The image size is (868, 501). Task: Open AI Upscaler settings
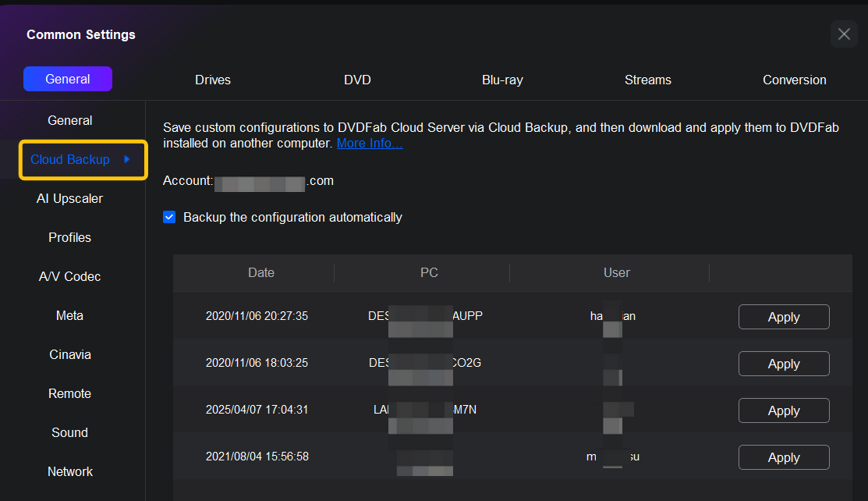point(70,198)
